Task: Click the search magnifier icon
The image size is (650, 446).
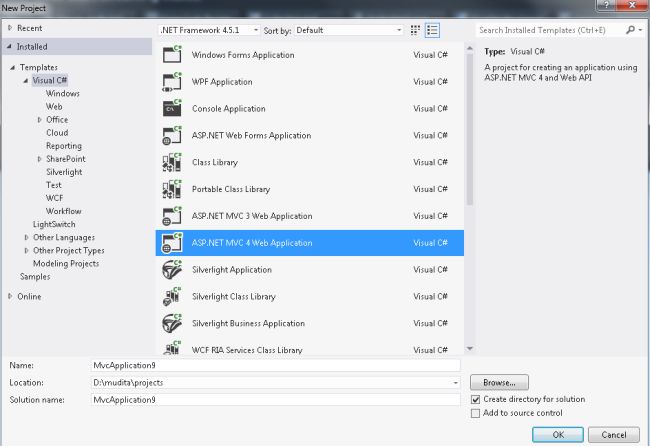Action: (x=630, y=30)
